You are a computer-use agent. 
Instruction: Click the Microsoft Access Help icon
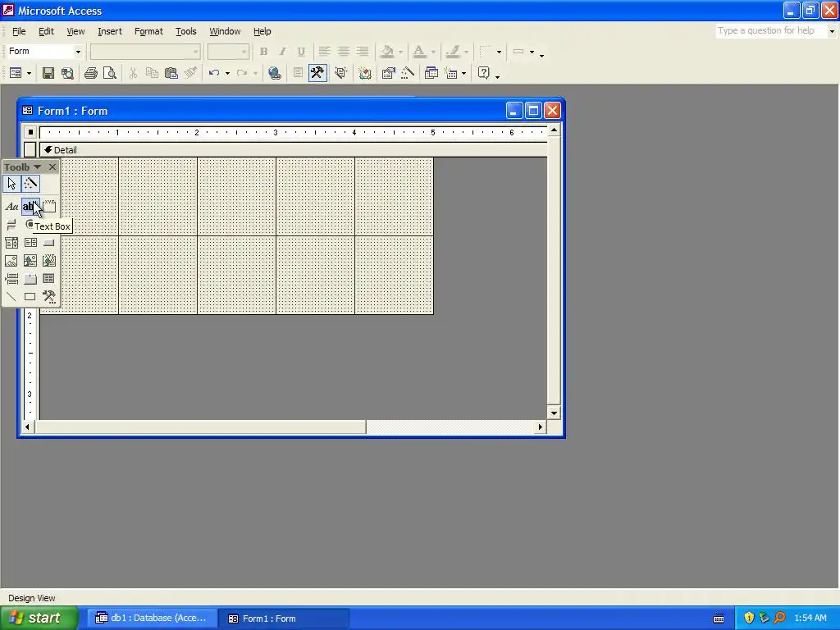pos(484,73)
